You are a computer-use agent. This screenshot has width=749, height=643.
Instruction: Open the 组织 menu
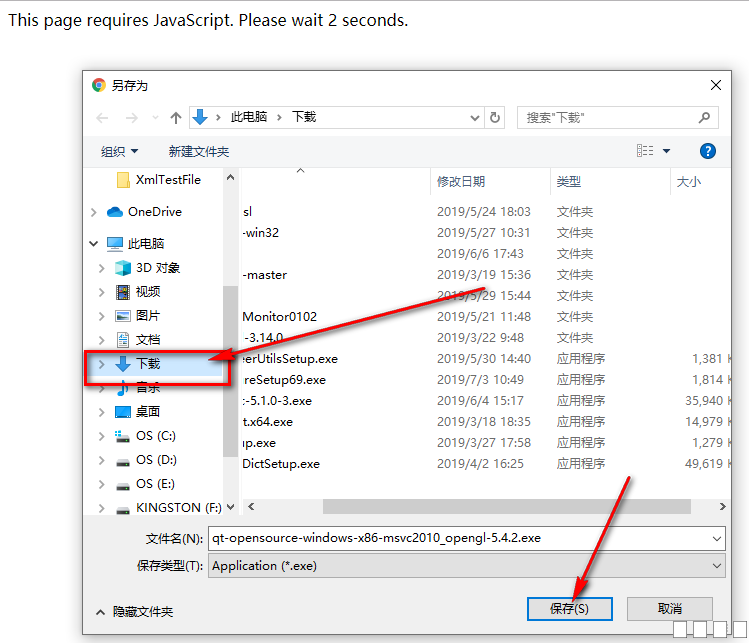pyautogui.click(x=119, y=152)
